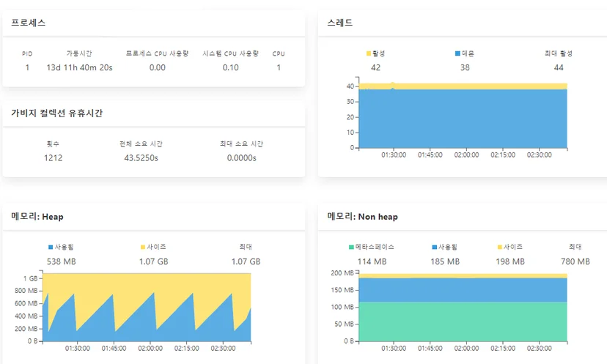Click 01:45:00 tick on Heap chart
The height and width of the screenshot is (364, 607).
114,348
